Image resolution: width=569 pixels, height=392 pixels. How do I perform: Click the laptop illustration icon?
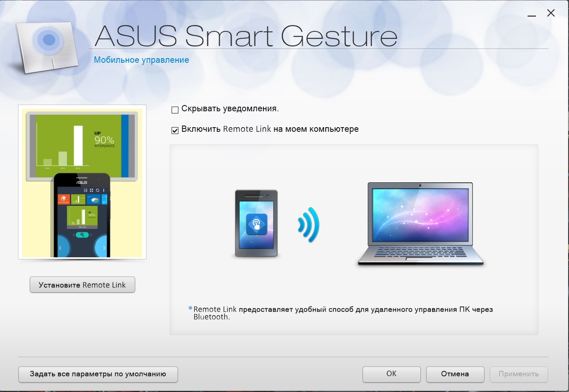[420, 224]
